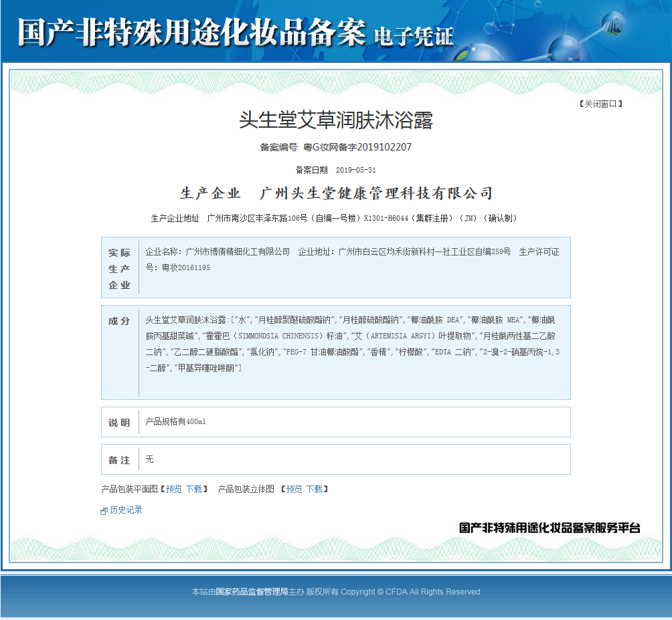Viewport: 672px width, 620px height.
Task: Preview the 产品包装平面图 image
Action: click(173, 489)
